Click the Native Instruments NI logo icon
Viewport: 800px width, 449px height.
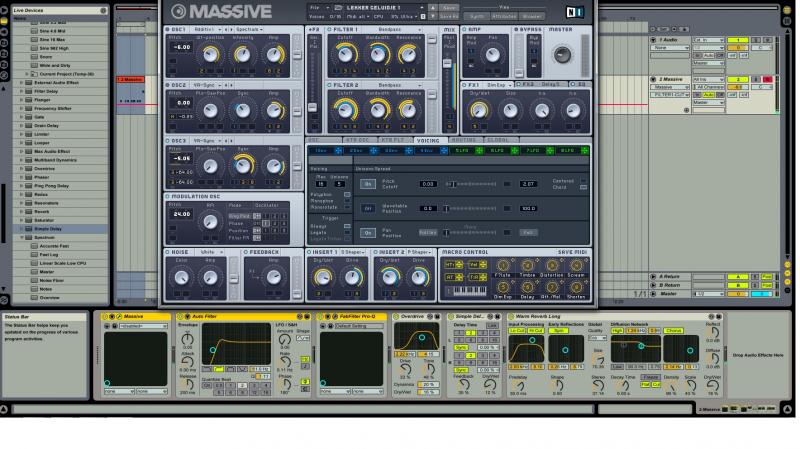click(x=575, y=12)
